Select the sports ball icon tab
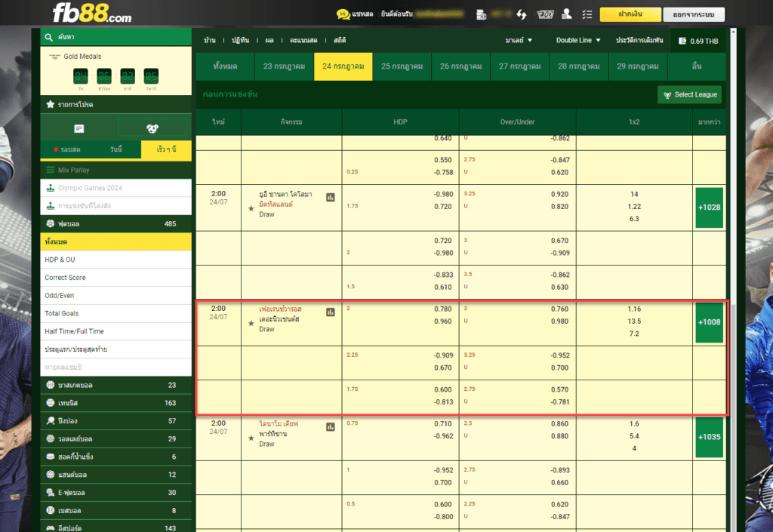773x532 pixels. 152,128
